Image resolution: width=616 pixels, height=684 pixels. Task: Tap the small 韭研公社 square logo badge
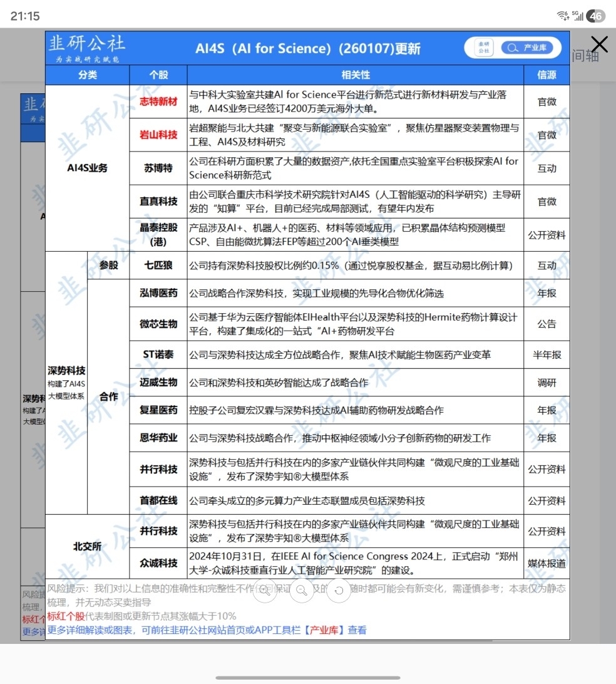[x=483, y=48]
